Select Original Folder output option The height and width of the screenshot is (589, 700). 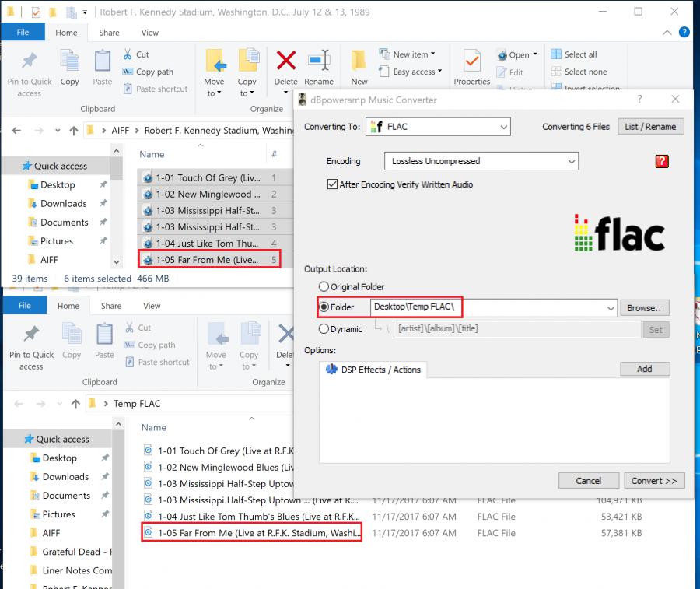coord(324,286)
